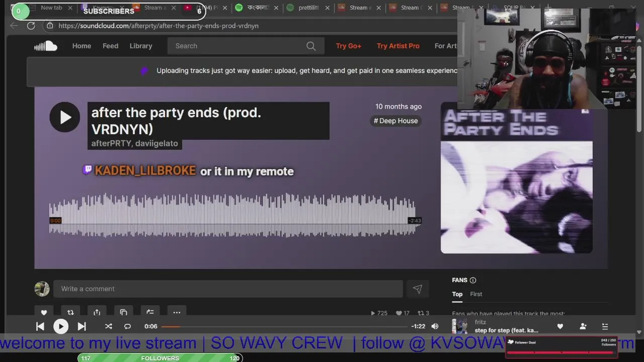Image resolution: width=644 pixels, height=362 pixels.
Task: Click the commenter avatar beside comment box
Action: 42,289
